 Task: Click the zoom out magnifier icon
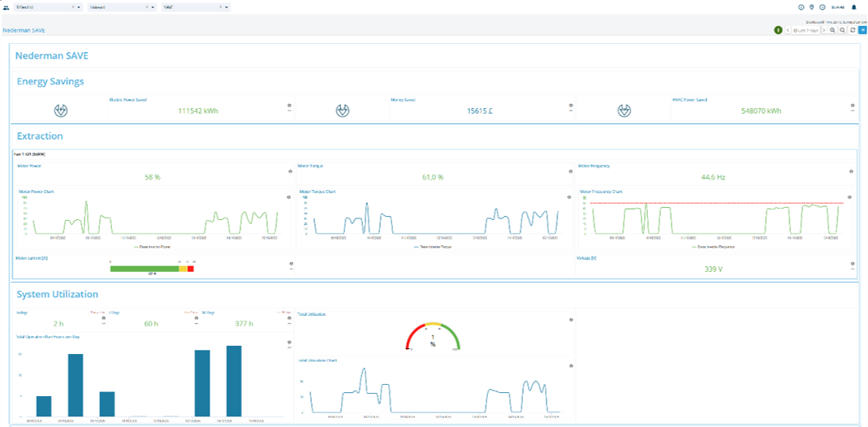coord(843,30)
